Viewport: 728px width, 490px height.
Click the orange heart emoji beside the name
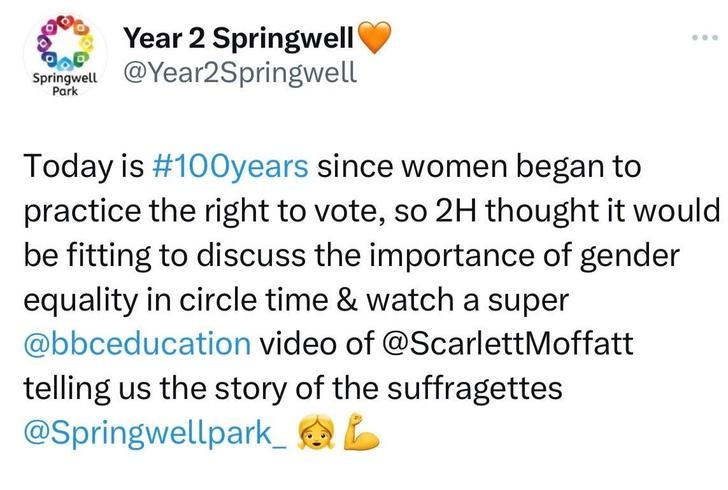click(x=373, y=38)
